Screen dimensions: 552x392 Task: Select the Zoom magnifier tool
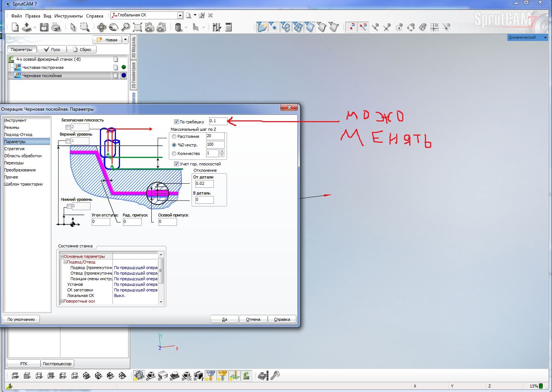pyautogui.click(x=126, y=27)
